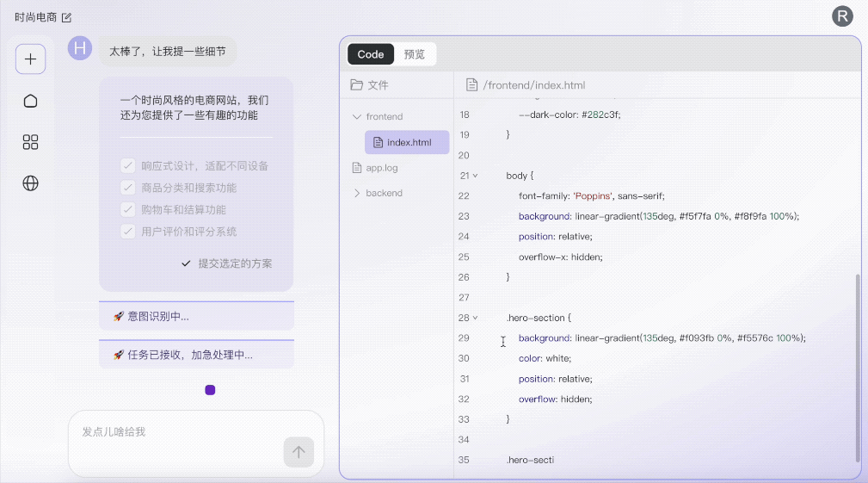The height and width of the screenshot is (483, 868).
Task: Switch to the Code tab
Action: 370,54
